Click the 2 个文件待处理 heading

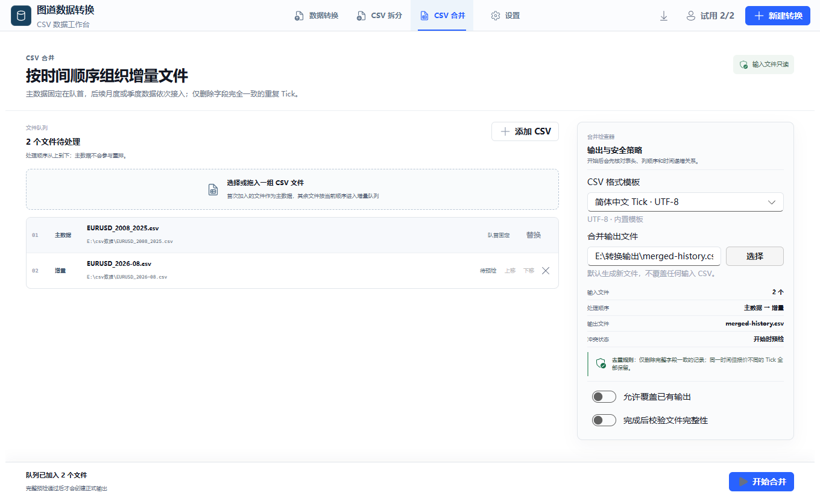point(53,142)
